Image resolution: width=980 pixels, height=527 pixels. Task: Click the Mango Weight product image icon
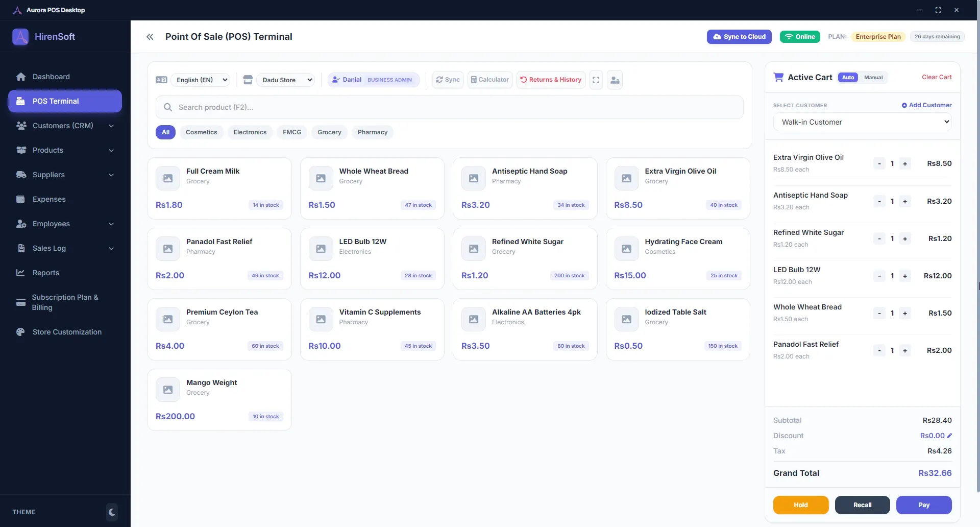[168, 390]
